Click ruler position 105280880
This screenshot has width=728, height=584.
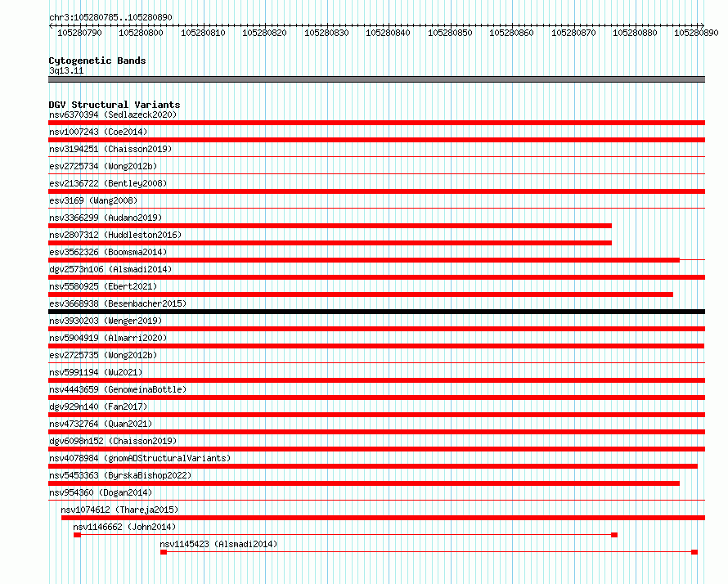pos(635,33)
